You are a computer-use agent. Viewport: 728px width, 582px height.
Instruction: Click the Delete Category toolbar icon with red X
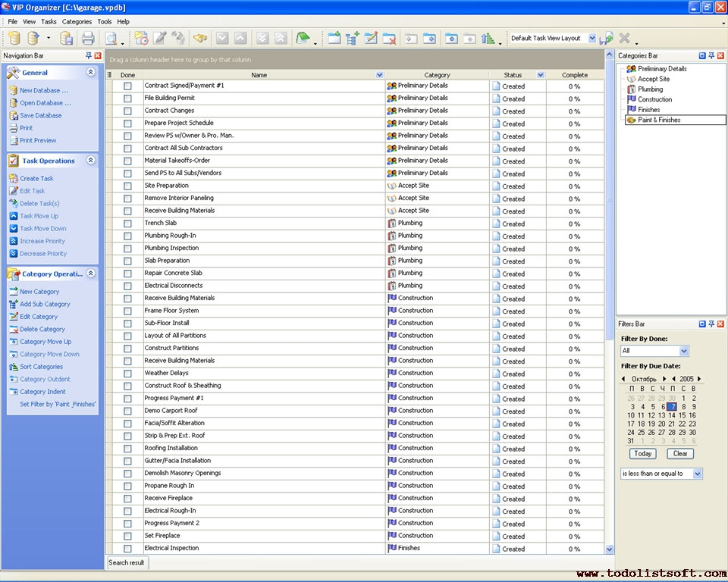click(389, 39)
